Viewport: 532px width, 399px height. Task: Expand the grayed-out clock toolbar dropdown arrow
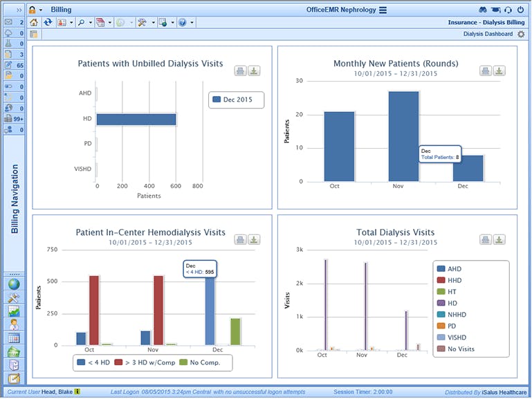(x=131, y=23)
